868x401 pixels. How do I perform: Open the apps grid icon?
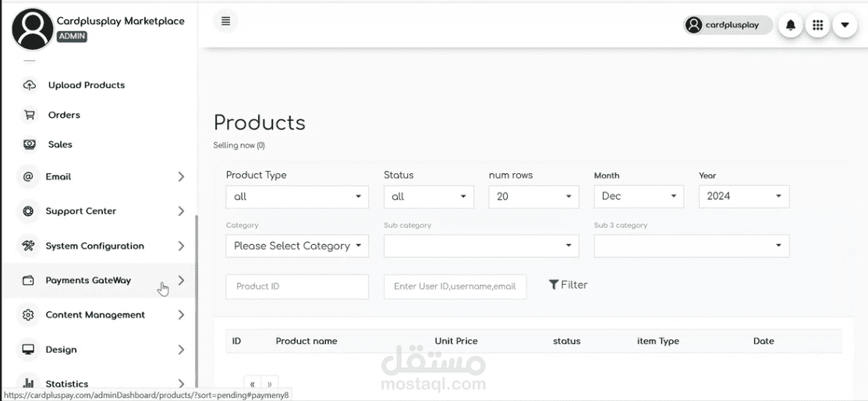[817, 25]
